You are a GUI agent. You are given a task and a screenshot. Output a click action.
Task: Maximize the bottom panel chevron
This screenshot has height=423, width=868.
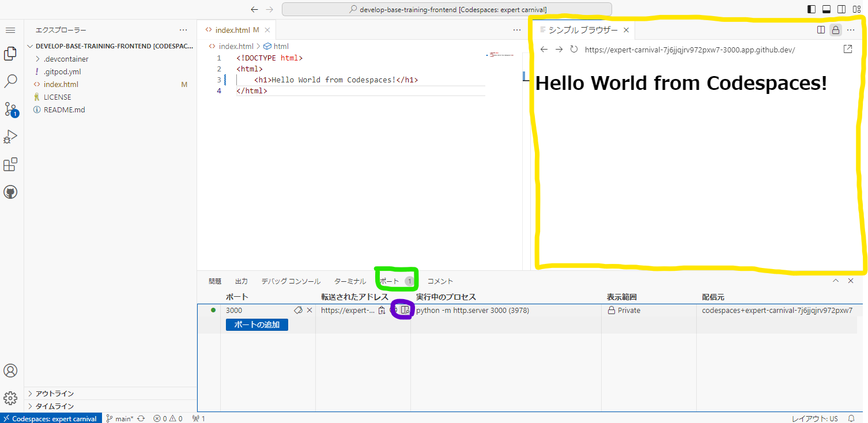tap(836, 281)
